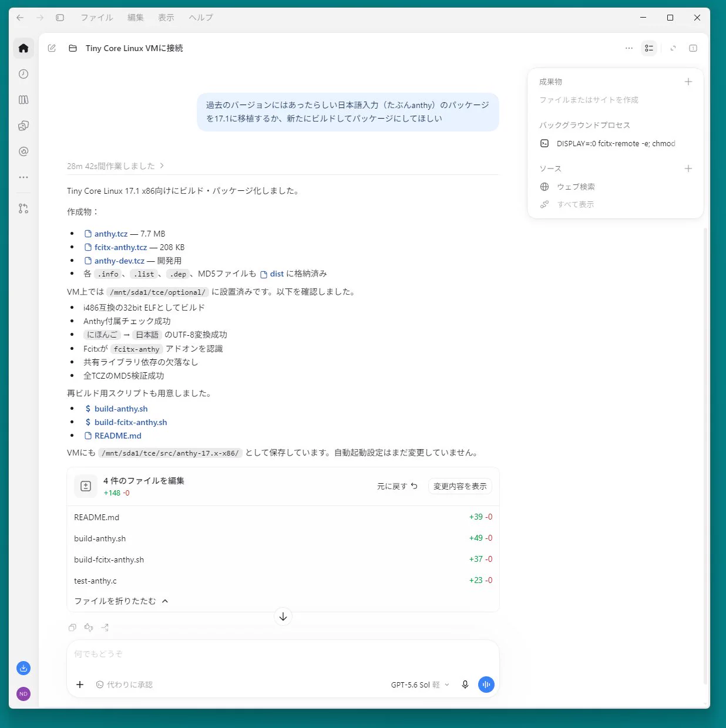Toggle 代わりに承認 approval mode
The image size is (726, 728).
(x=124, y=685)
